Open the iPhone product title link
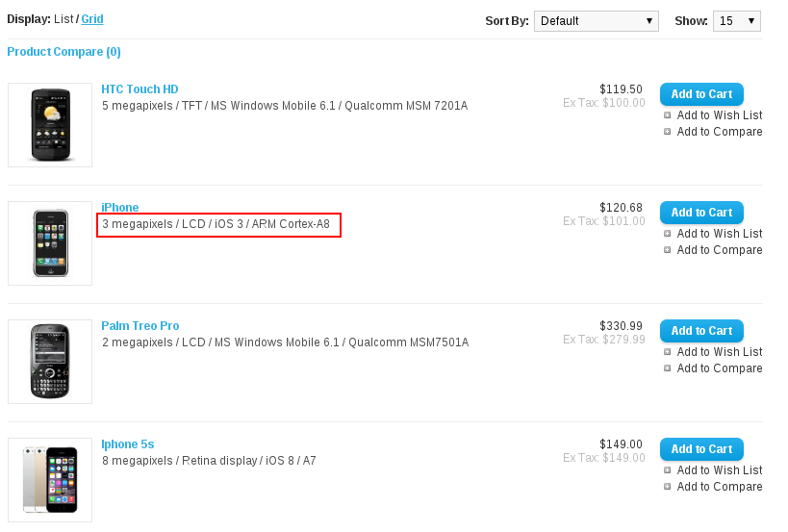This screenshot has height=532, width=788. (120, 208)
